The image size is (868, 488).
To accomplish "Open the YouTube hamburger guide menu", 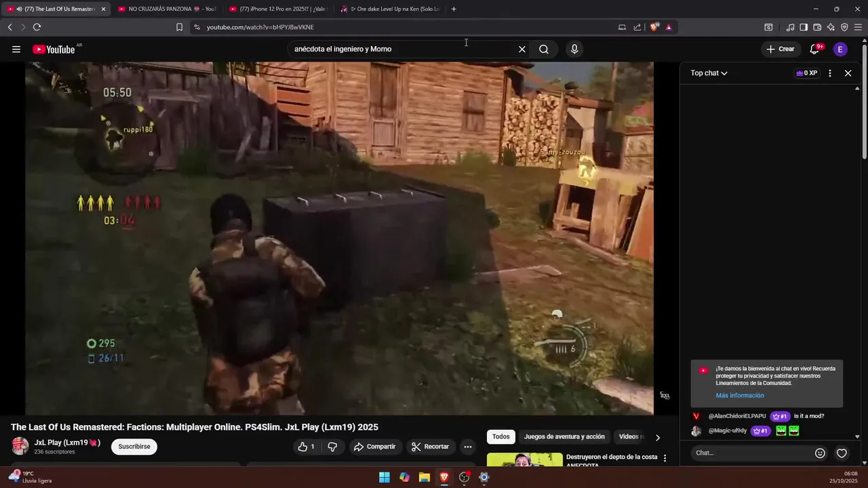I will (x=16, y=49).
